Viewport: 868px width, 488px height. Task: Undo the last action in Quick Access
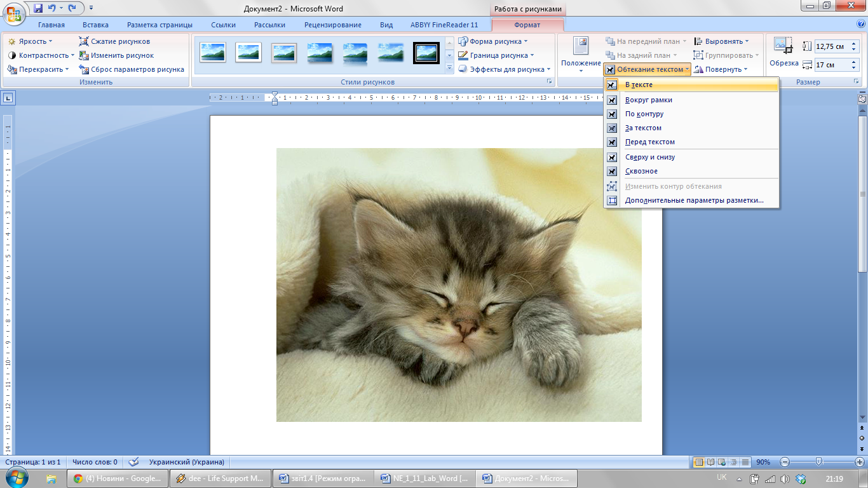tap(52, 9)
